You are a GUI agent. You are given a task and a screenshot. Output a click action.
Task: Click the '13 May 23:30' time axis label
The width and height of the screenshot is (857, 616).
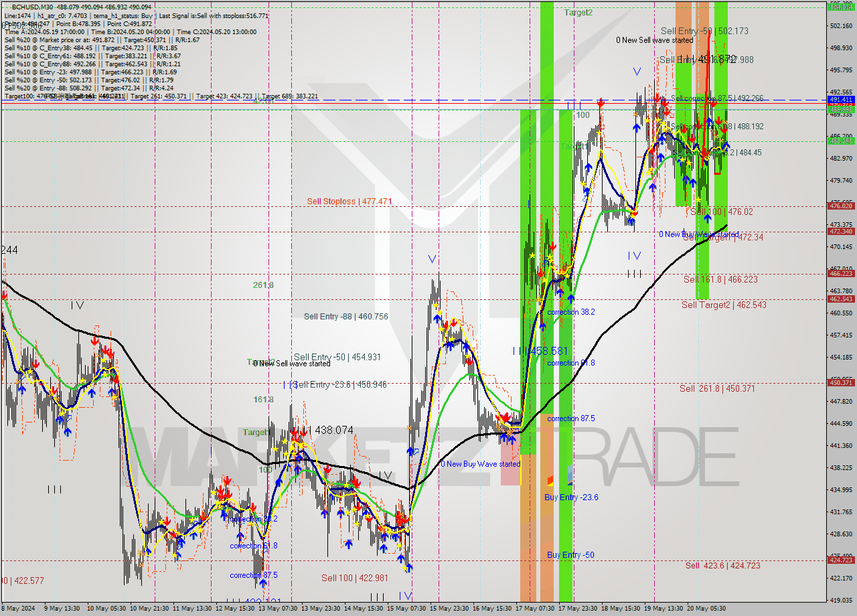coord(320,609)
